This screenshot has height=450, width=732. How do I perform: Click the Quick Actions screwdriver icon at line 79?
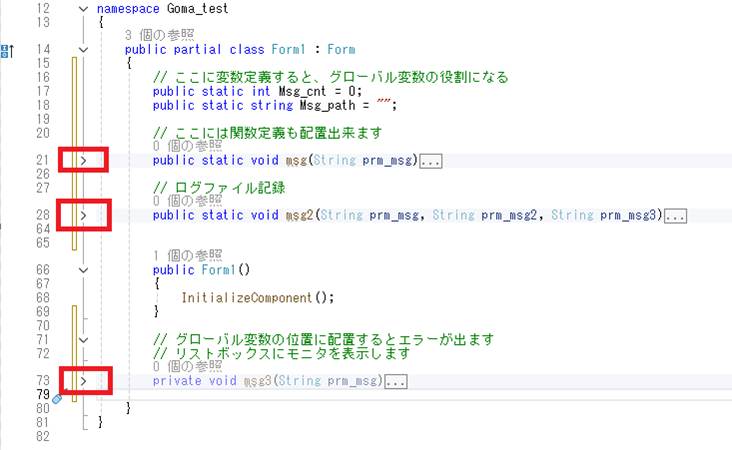click(x=59, y=399)
